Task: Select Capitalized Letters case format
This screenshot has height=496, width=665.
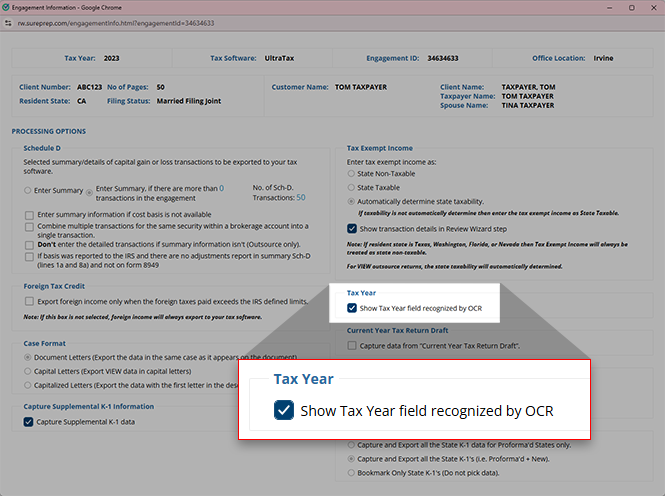Action: click(28, 385)
